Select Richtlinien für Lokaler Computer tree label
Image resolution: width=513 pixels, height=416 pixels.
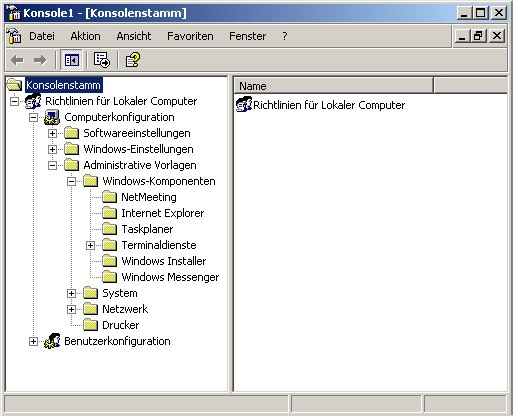121,101
